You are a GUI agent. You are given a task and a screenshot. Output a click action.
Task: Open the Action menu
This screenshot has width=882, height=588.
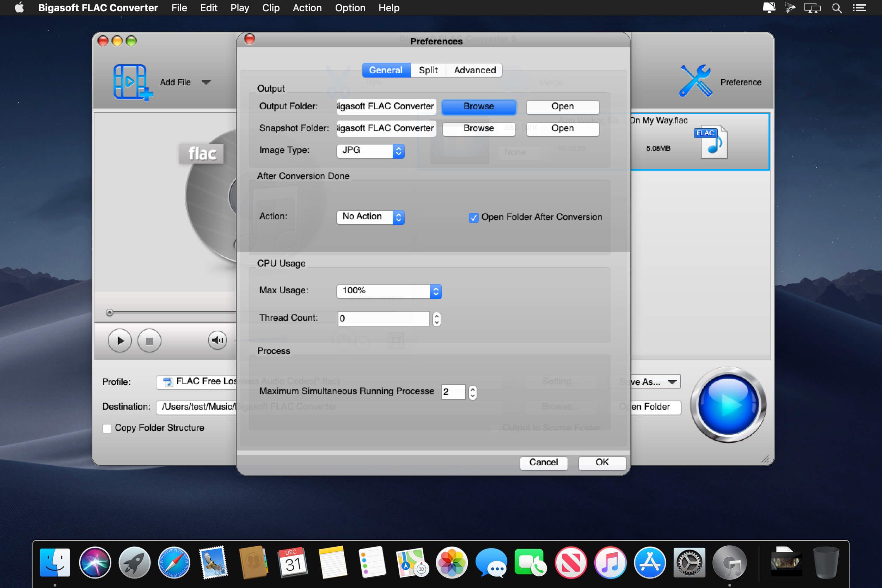(x=307, y=8)
